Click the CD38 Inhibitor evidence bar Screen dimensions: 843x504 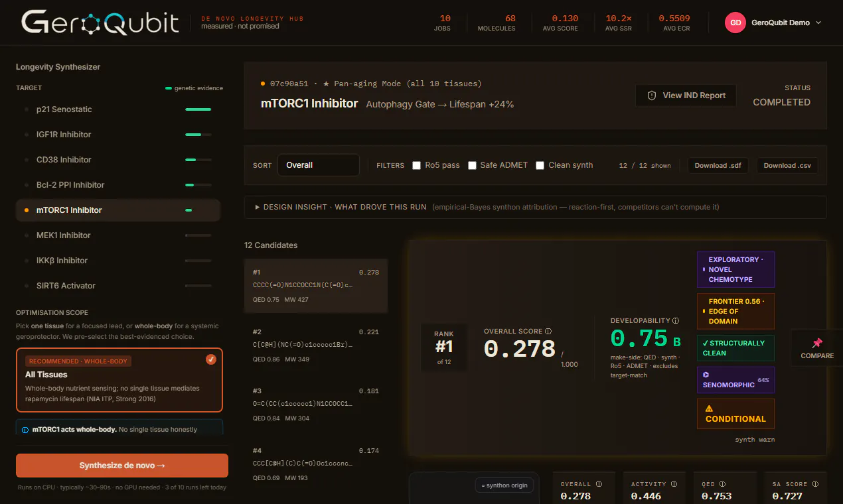[198, 160]
